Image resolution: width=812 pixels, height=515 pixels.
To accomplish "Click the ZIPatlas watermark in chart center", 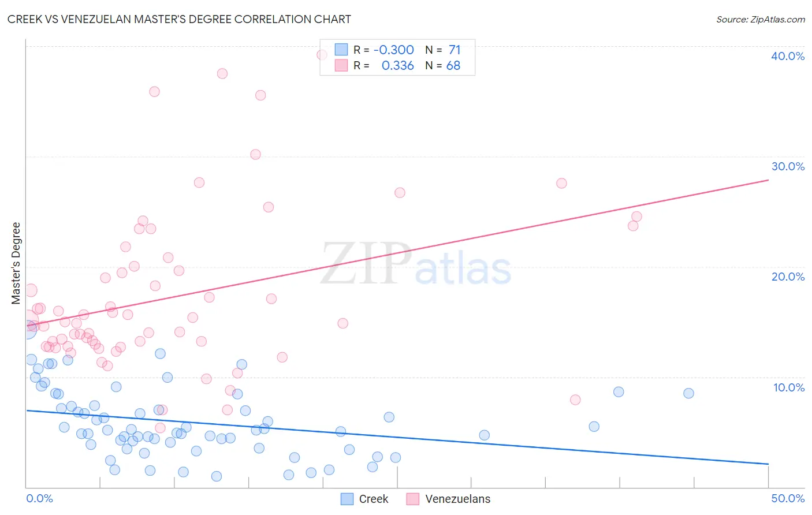I will coord(416,264).
